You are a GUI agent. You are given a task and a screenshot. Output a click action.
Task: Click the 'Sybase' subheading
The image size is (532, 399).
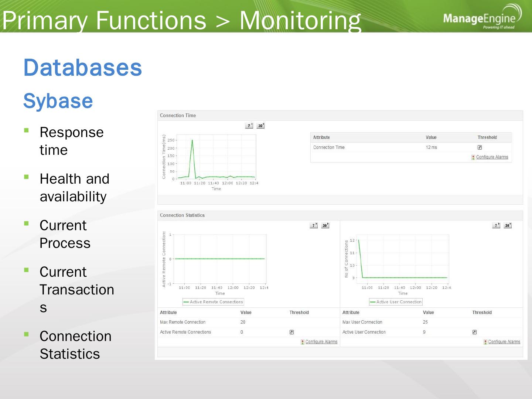[58, 101]
